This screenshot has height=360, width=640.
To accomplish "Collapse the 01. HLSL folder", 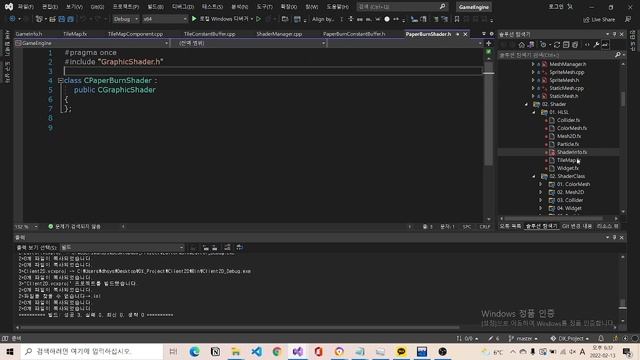I will pos(533,112).
